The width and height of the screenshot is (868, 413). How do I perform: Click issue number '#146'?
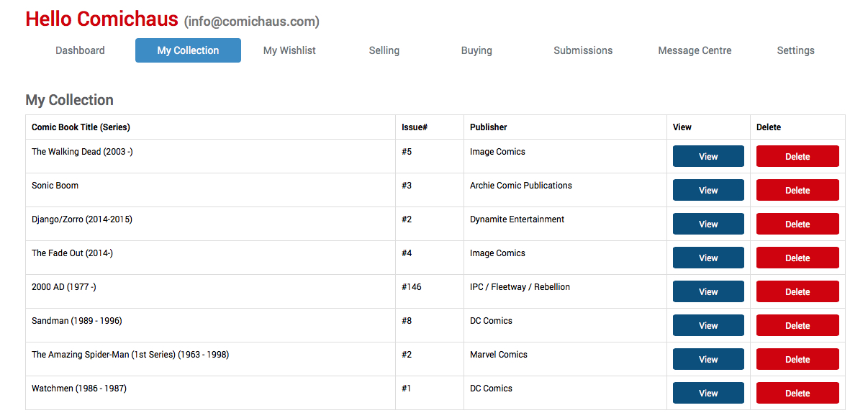point(412,287)
